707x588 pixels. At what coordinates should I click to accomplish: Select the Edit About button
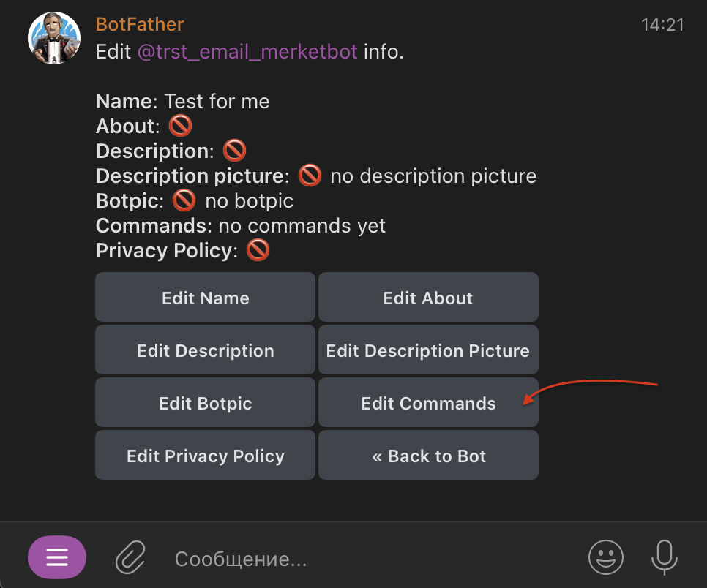tap(428, 298)
